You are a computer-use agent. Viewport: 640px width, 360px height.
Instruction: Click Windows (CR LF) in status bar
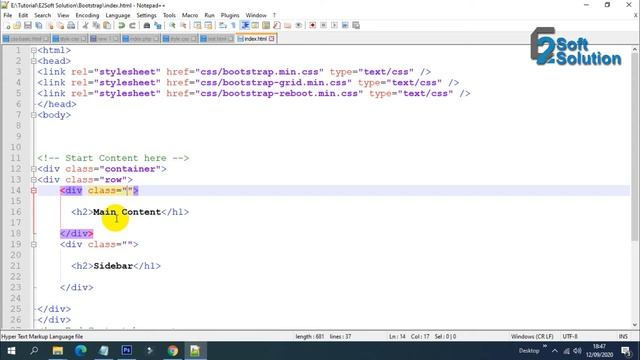[x=532, y=336]
